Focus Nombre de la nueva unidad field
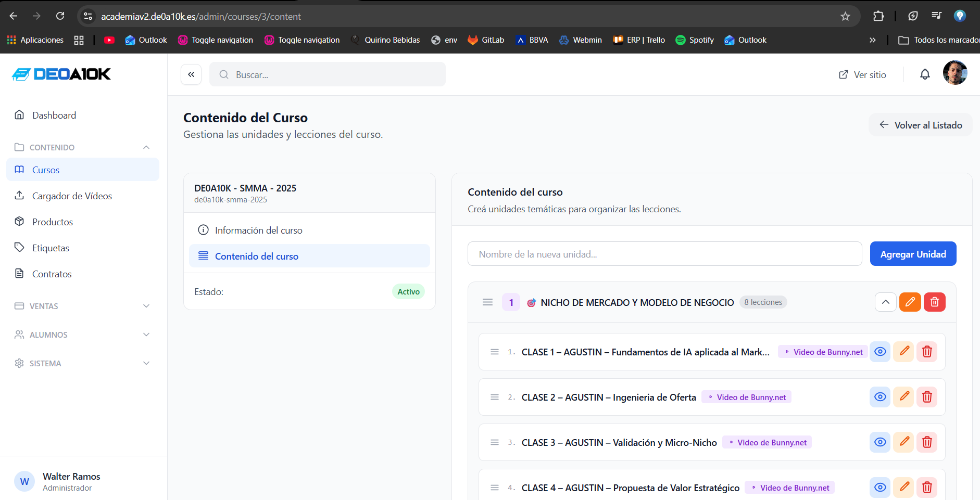The width and height of the screenshot is (980, 500). point(664,254)
